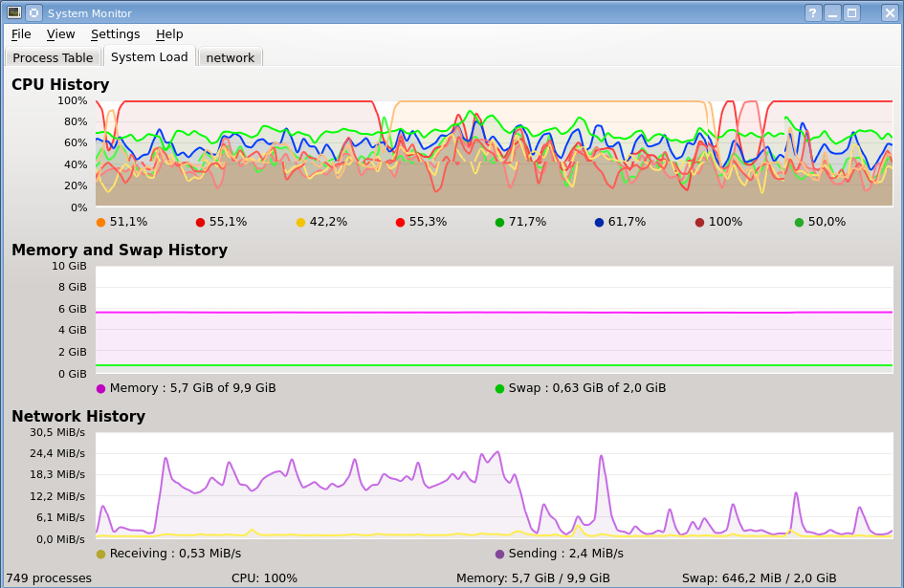Click the 42,2% CPU value

[328, 222]
